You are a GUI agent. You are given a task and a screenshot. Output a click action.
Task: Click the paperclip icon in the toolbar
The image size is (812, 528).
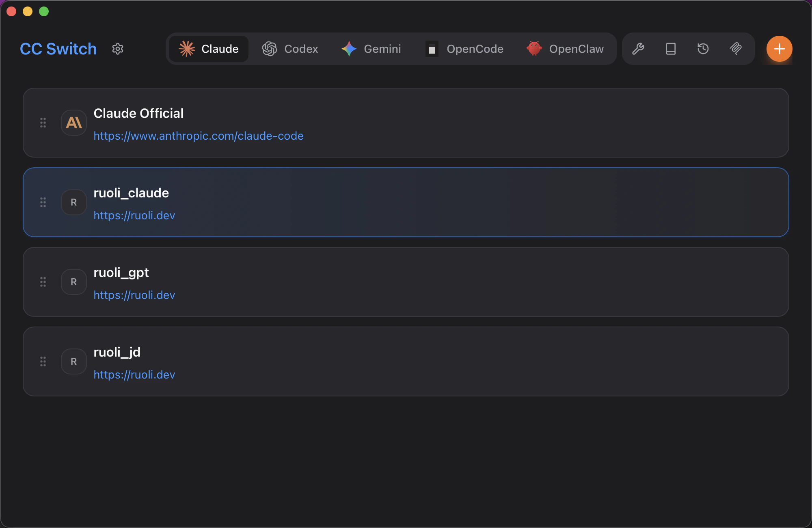pos(736,49)
